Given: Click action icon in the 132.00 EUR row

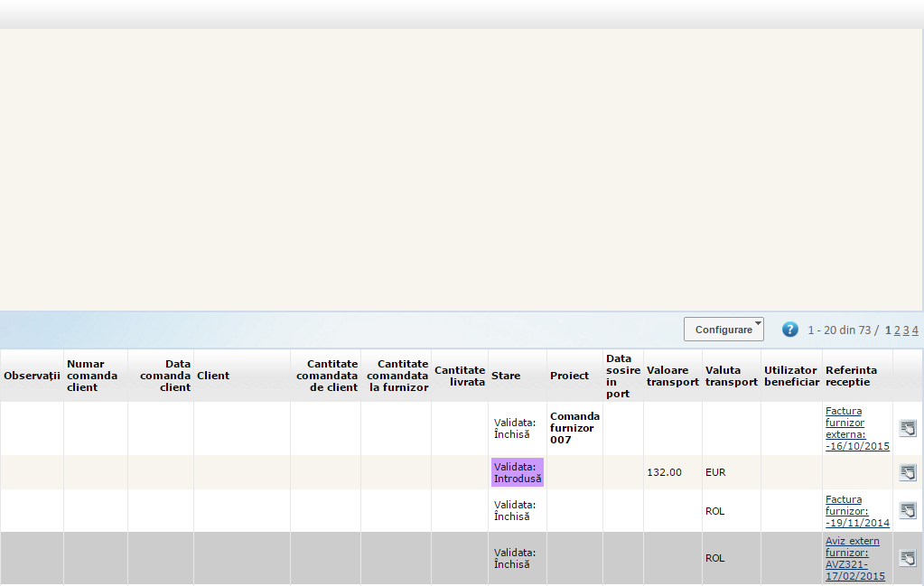Looking at the screenshot, I should (908, 472).
